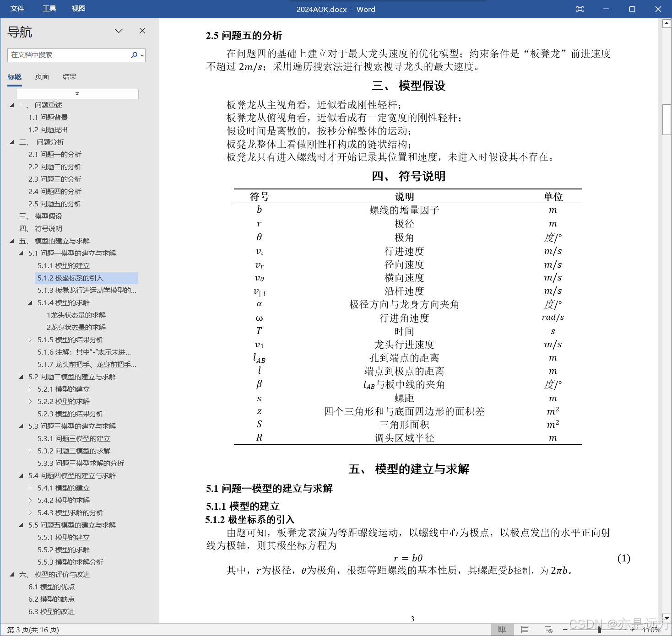672x636 pixels.
Task: Click the 110% zoom level
Action: tap(651, 630)
